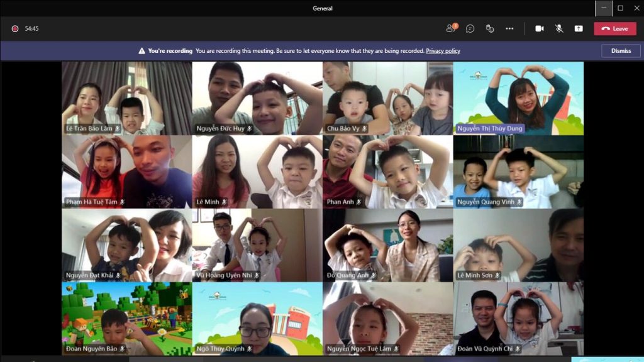Click the red recording indicator icon
This screenshot has height=362, width=644.
[x=15, y=28]
